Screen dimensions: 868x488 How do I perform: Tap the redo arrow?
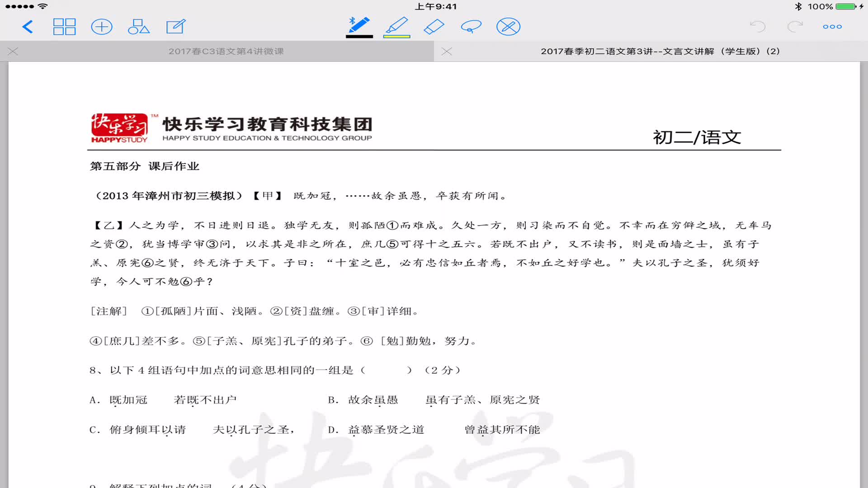pos(795,27)
